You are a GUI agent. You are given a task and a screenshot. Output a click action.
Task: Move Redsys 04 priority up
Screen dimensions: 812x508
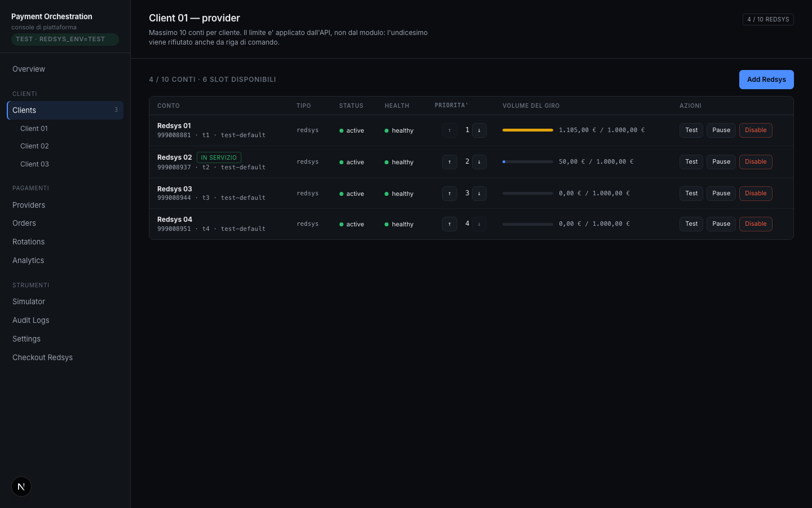pyautogui.click(x=449, y=224)
